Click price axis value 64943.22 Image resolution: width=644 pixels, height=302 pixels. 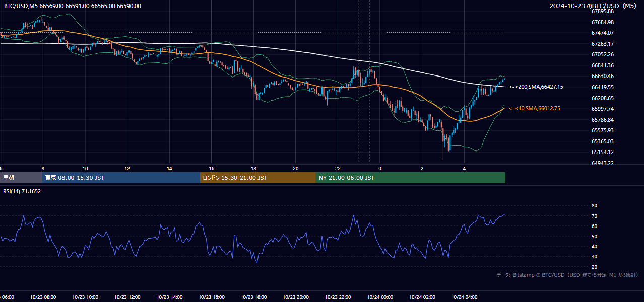point(603,163)
